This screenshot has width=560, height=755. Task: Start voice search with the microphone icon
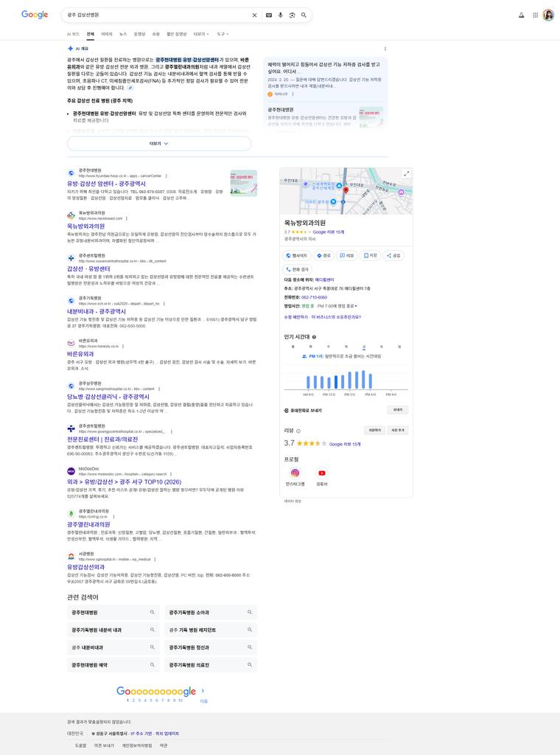281,15
